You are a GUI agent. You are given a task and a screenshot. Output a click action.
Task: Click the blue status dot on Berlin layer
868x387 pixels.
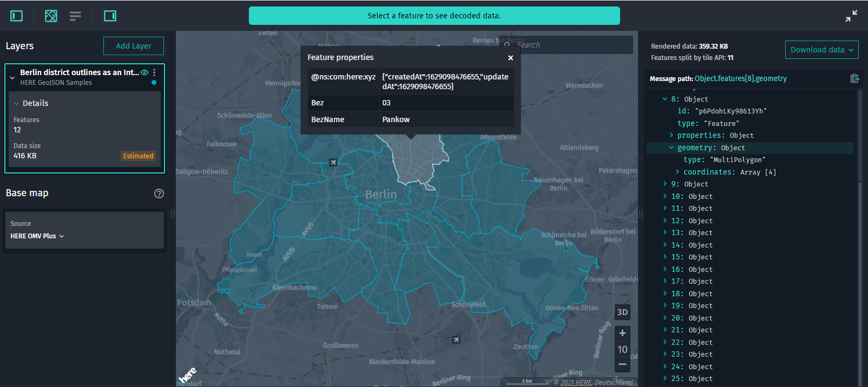point(154,83)
